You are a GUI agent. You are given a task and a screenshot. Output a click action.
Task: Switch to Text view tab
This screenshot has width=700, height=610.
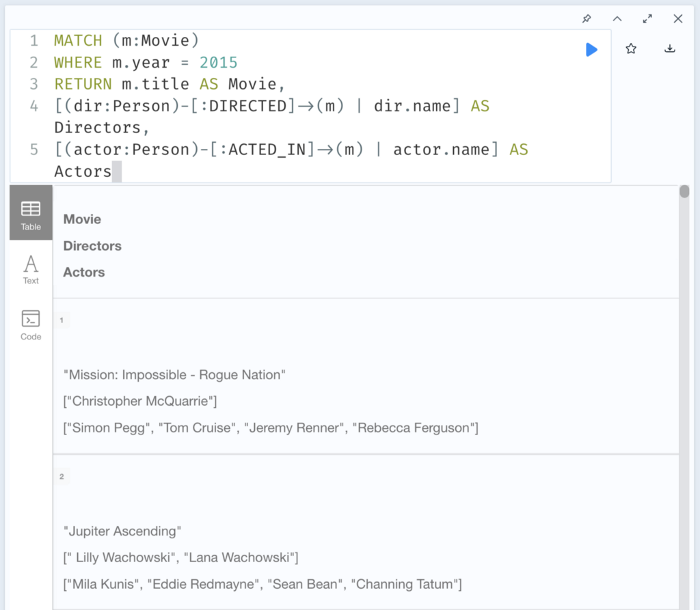pos(31,269)
